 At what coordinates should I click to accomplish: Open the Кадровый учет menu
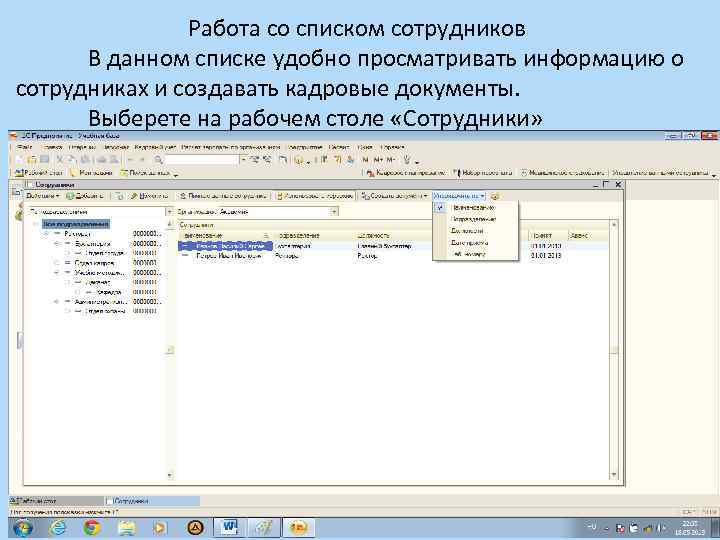pyautogui.click(x=155, y=147)
